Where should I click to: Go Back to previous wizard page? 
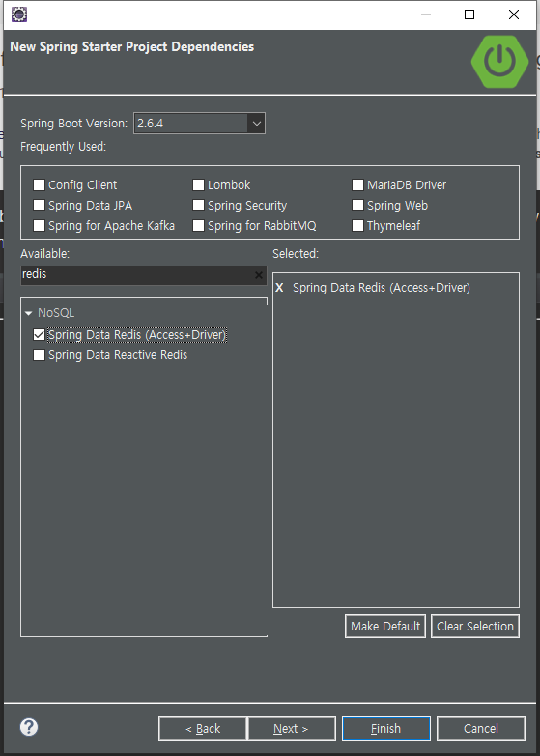click(x=203, y=729)
